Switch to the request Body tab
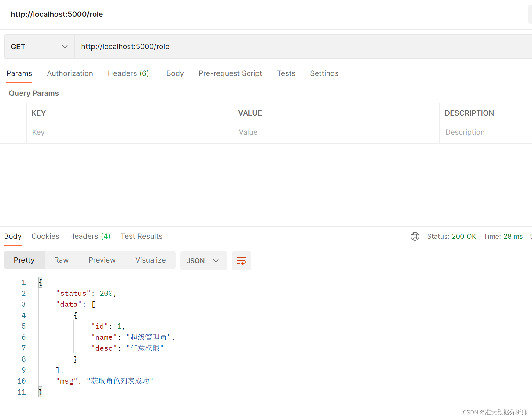532x418 pixels. [x=175, y=73]
